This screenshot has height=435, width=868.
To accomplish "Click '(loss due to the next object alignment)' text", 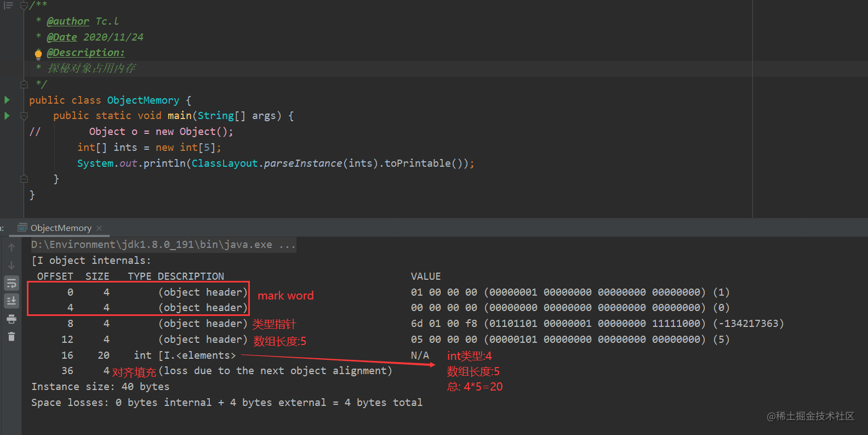I will click(275, 371).
